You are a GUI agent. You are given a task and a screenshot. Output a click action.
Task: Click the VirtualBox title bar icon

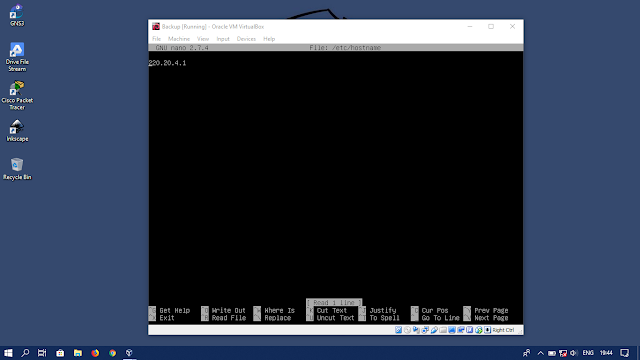click(x=156, y=27)
